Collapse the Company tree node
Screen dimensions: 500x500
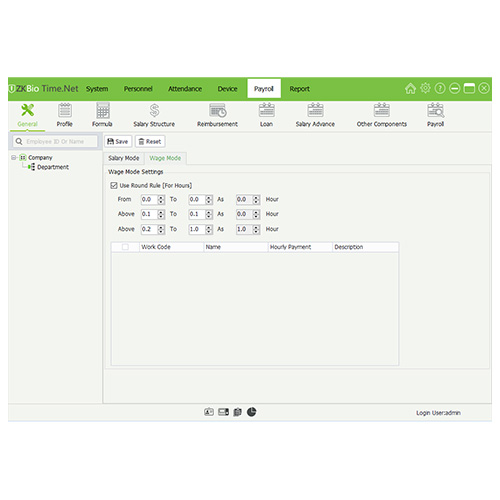[14, 157]
